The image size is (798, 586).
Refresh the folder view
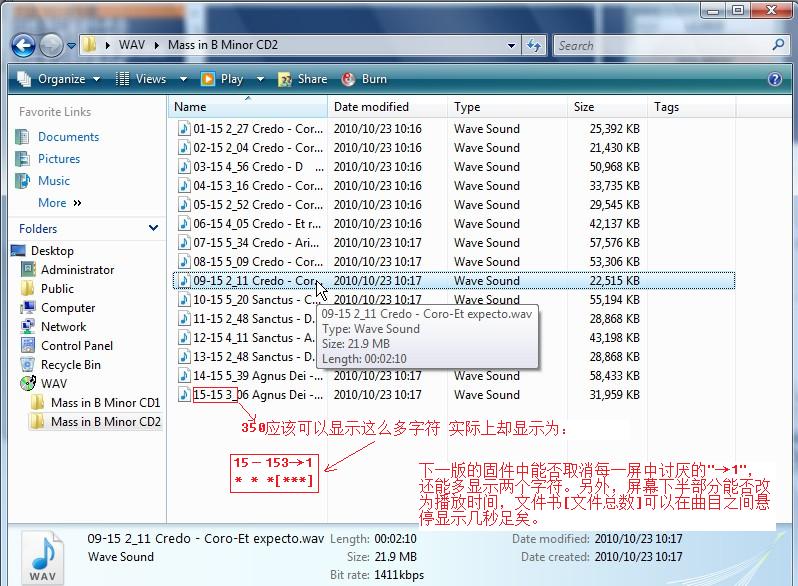533,45
